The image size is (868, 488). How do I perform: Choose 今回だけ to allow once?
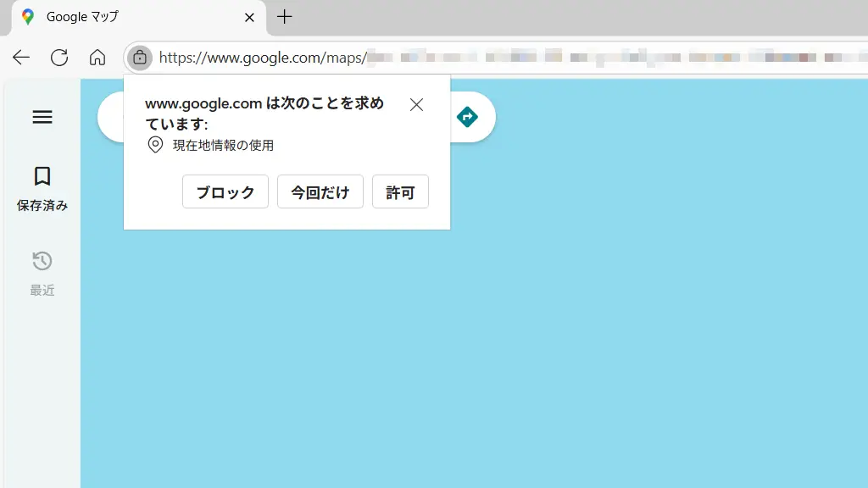(x=320, y=192)
